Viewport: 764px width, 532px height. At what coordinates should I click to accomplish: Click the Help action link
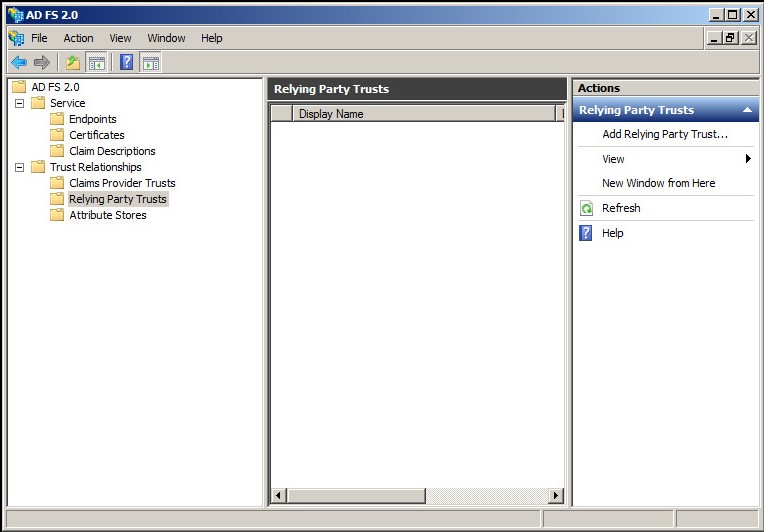[612, 233]
